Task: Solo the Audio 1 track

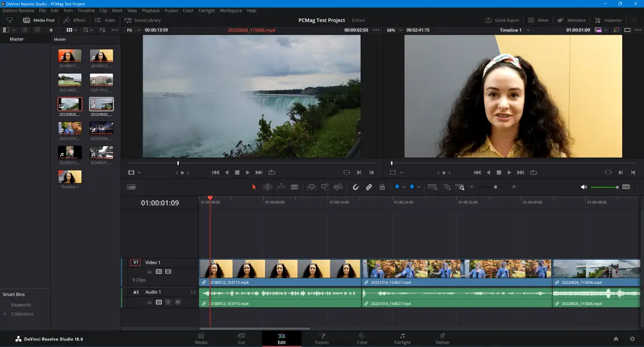Action: 168,302
